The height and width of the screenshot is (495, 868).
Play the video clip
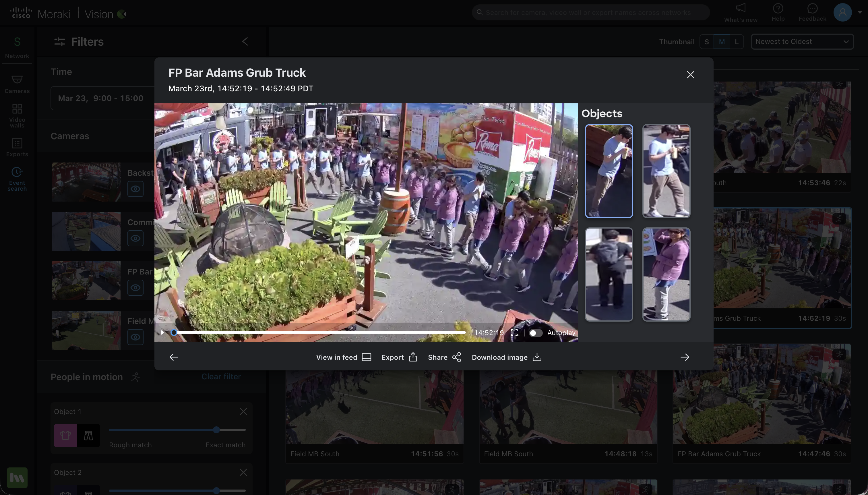(x=162, y=332)
